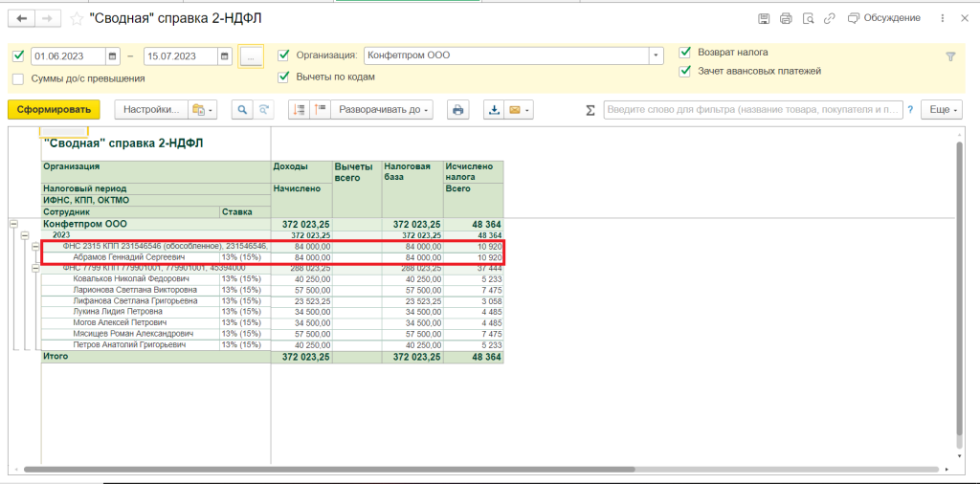The height and width of the screenshot is (484, 980).
Task: Click the printer icon in report toolbar
Action: pyautogui.click(x=457, y=110)
